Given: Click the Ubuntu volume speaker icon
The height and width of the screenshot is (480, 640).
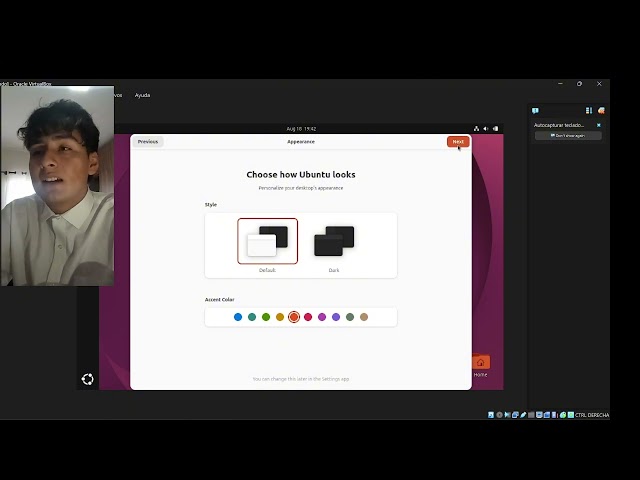Looking at the screenshot, I should (486, 129).
